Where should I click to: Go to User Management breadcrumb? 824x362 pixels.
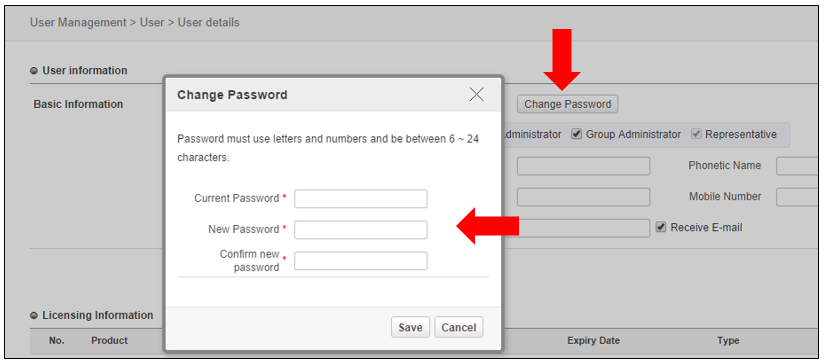[x=78, y=23]
